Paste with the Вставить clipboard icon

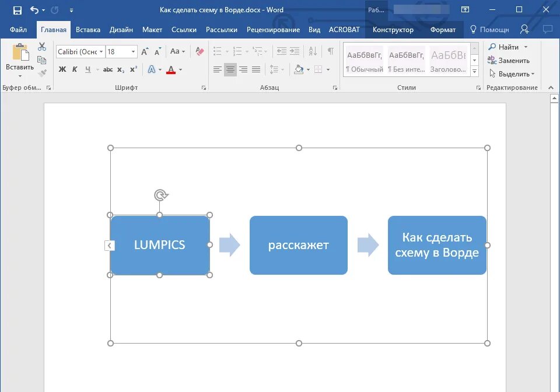[x=20, y=53]
